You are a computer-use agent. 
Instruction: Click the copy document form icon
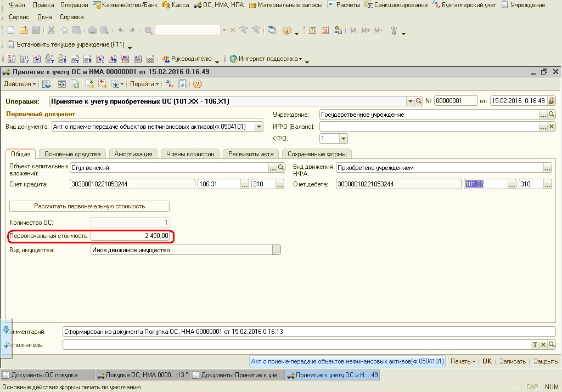click(x=75, y=84)
